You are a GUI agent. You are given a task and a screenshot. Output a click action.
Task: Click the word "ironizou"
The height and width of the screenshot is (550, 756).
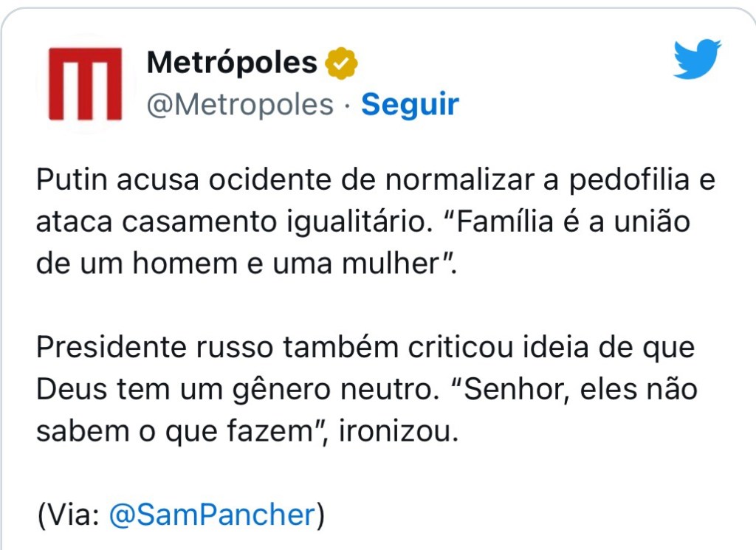397,430
